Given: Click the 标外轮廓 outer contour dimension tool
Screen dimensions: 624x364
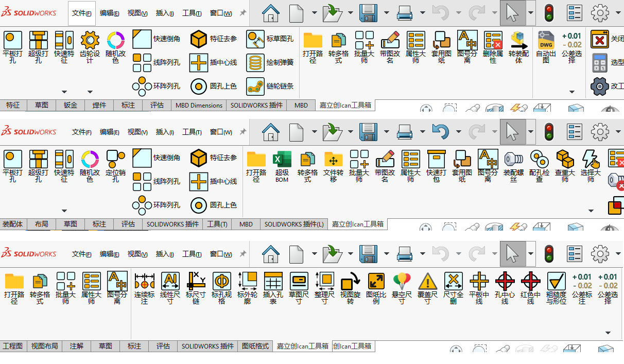Looking at the screenshot, I should coord(247,288).
